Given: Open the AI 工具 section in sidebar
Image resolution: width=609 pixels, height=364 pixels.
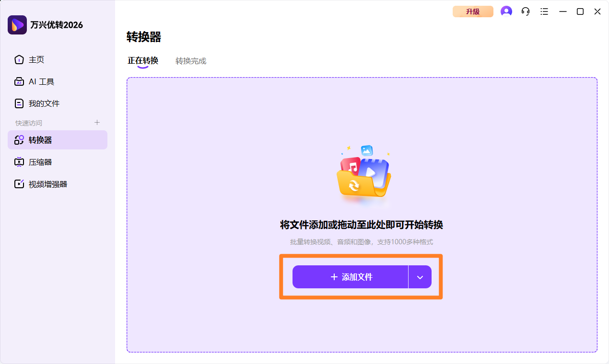Looking at the screenshot, I should click(18, 81).
